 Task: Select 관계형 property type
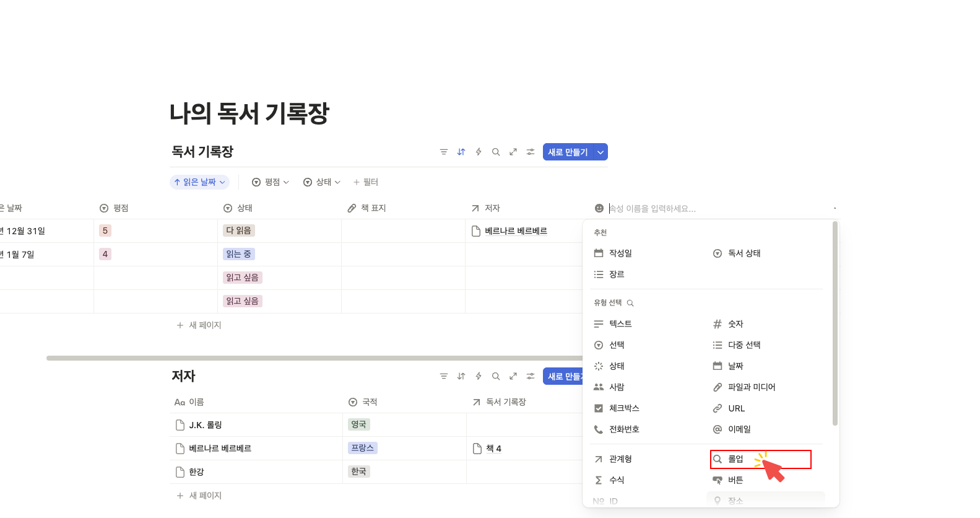pos(647,459)
